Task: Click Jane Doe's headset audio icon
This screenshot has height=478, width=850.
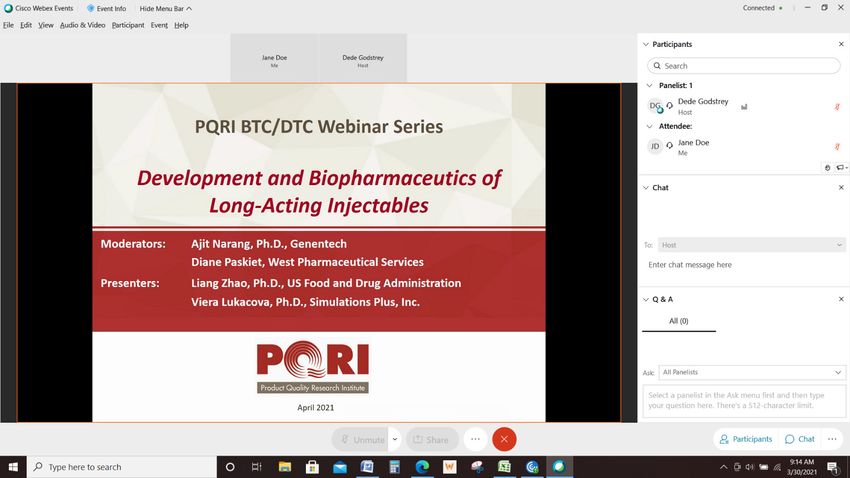Action: tap(669, 145)
